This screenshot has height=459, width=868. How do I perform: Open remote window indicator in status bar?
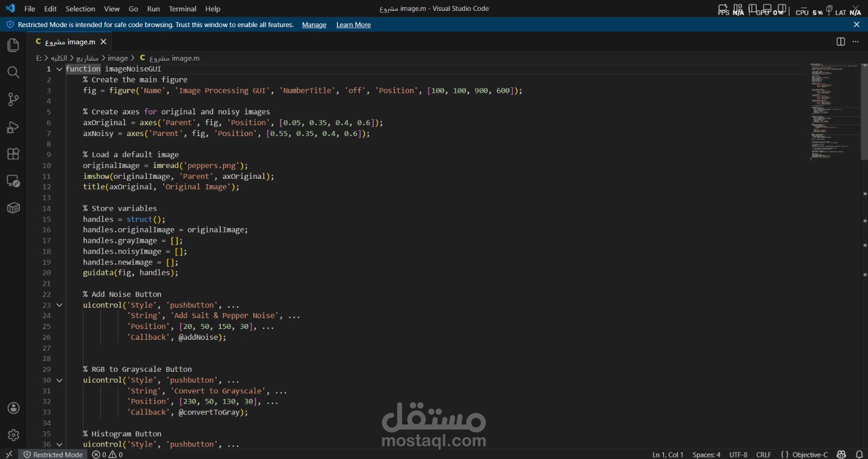[x=9, y=454]
